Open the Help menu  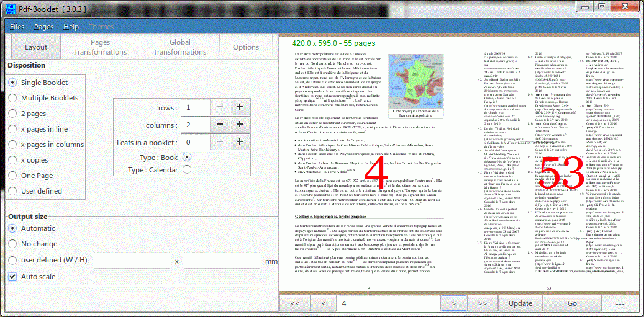click(x=71, y=27)
